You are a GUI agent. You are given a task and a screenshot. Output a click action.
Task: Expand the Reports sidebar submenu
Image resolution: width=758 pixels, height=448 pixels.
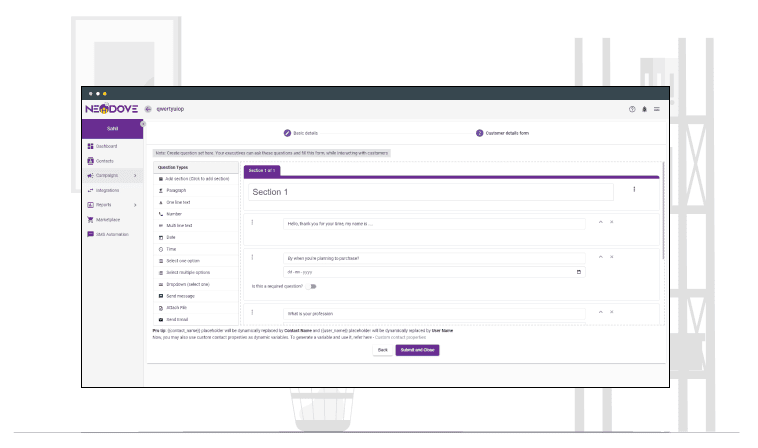[136, 205]
